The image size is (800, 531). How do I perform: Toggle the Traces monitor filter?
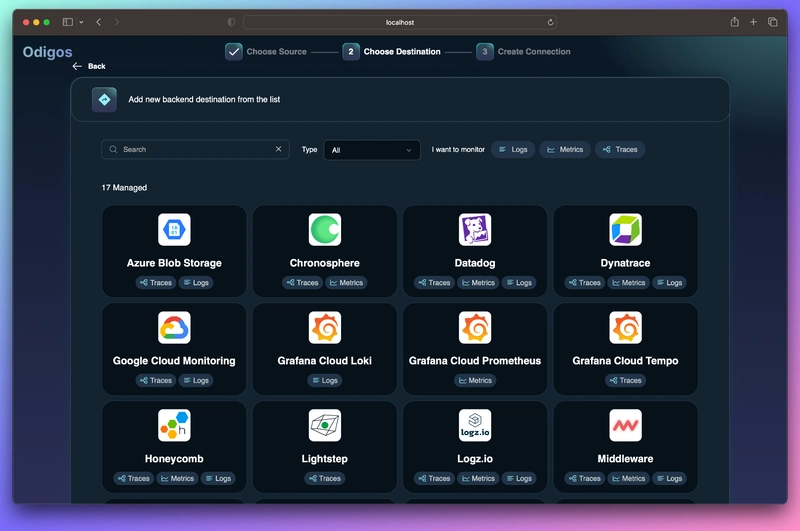coord(620,149)
